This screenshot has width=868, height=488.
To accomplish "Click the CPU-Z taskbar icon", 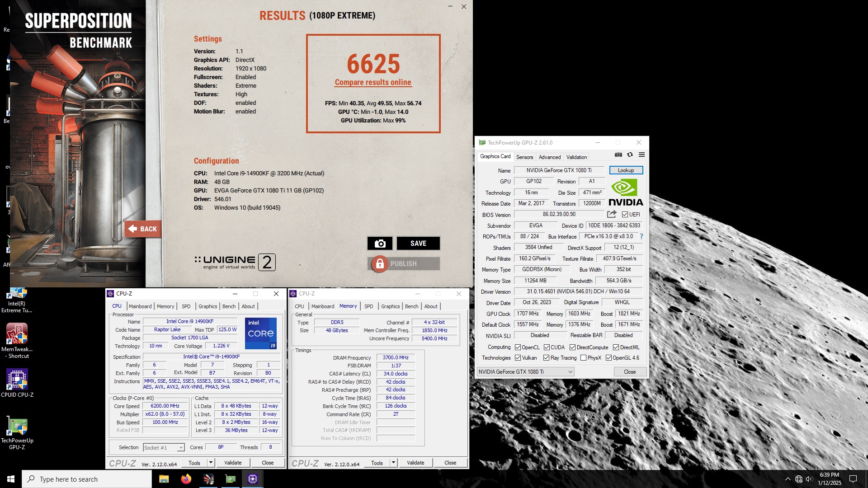I will 253,479.
